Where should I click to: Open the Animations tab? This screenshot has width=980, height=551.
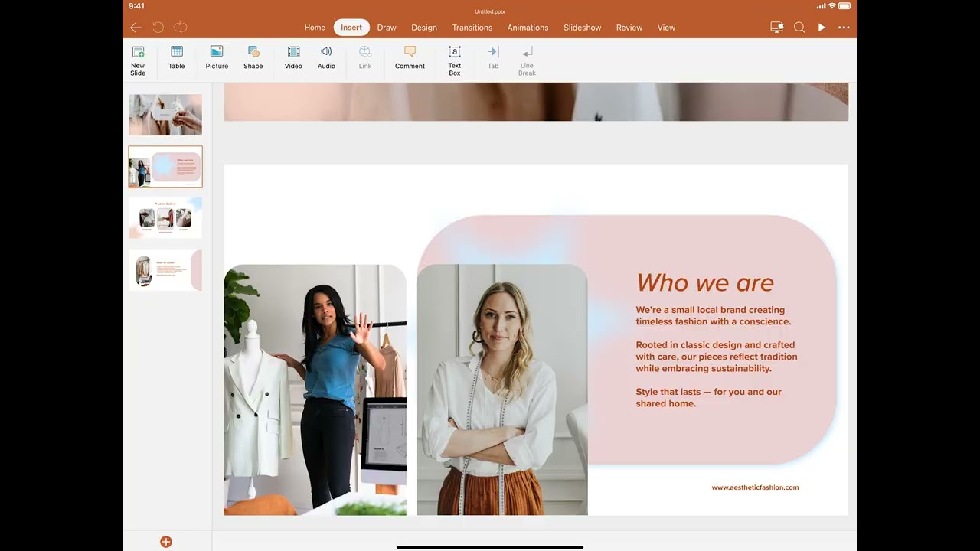click(x=528, y=28)
